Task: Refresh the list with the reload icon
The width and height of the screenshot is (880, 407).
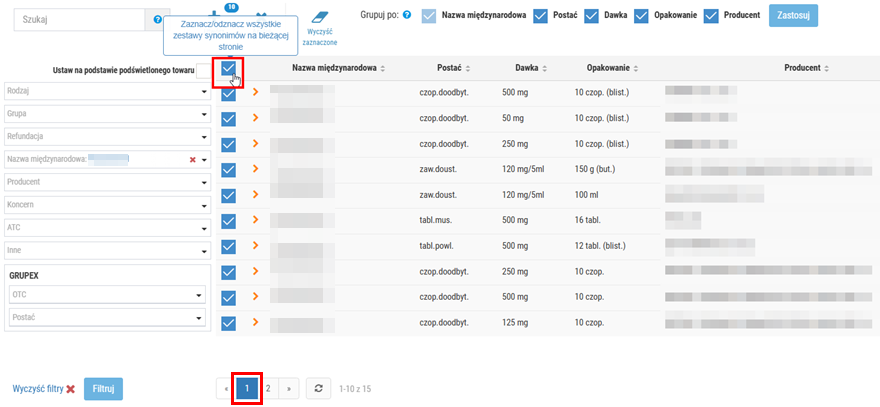Action: pyautogui.click(x=317, y=388)
